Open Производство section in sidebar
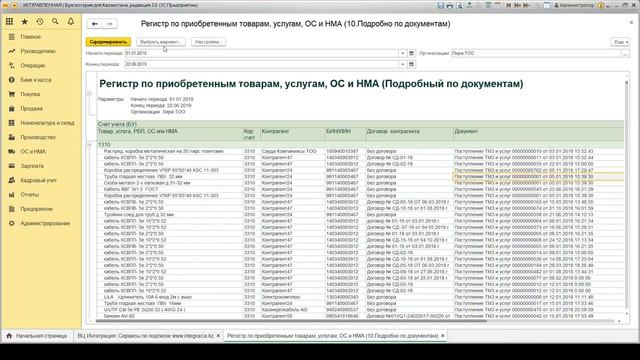The width and height of the screenshot is (640, 360). coord(38,137)
